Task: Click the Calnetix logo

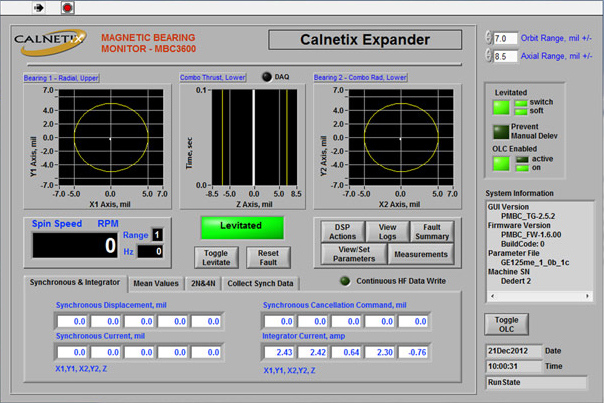Action: [52, 41]
